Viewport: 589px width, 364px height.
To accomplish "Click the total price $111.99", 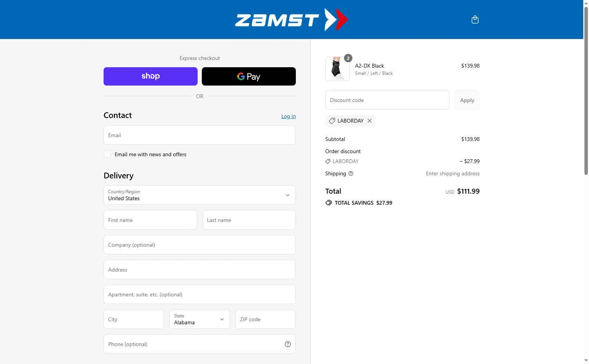I will point(468,191).
